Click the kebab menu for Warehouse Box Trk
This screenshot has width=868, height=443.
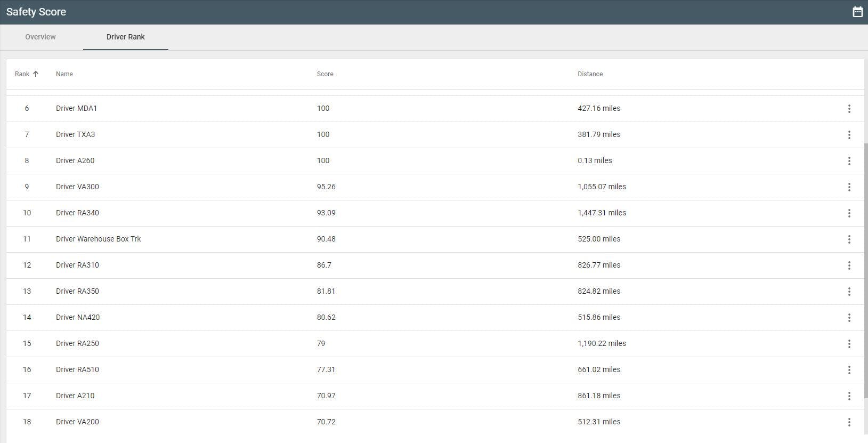[849, 239]
